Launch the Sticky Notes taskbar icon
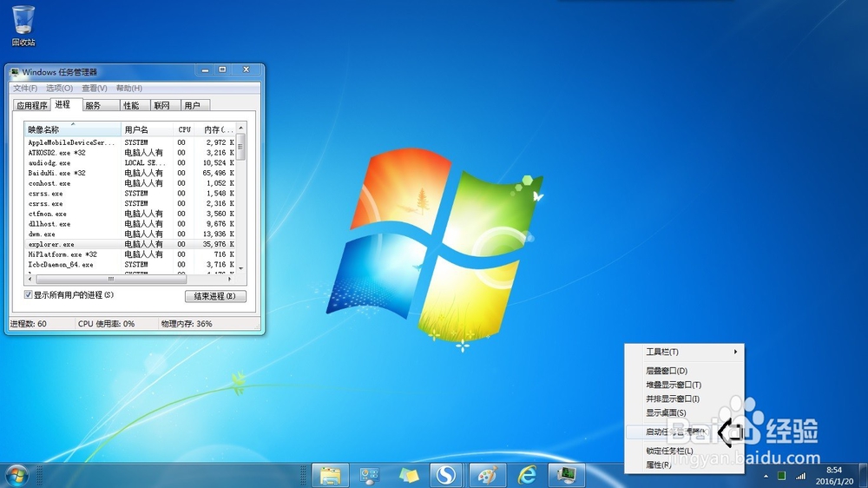The width and height of the screenshot is (868, 488). [409, 475]
